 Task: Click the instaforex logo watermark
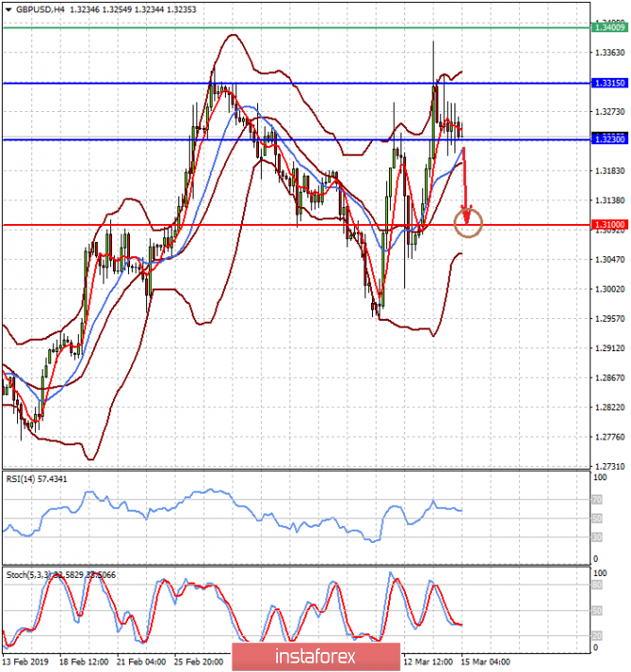pyautogui.click(x=314, y=656)
